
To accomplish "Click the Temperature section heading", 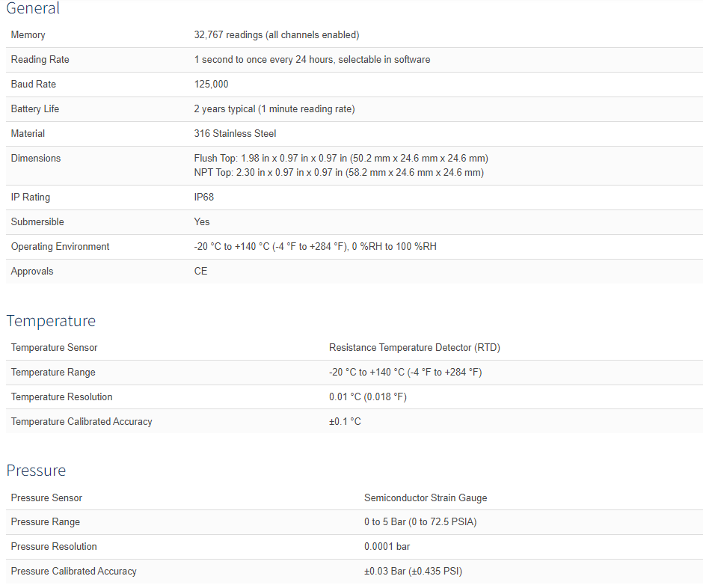I will pyautogui.click(x=51, y=321).
